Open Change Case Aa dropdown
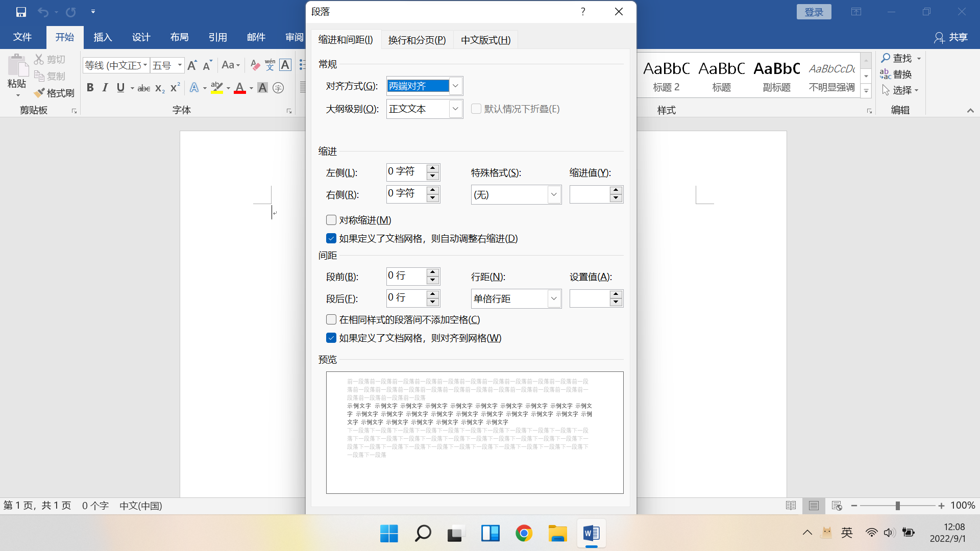The image size is (980, 551). point(231,65)
